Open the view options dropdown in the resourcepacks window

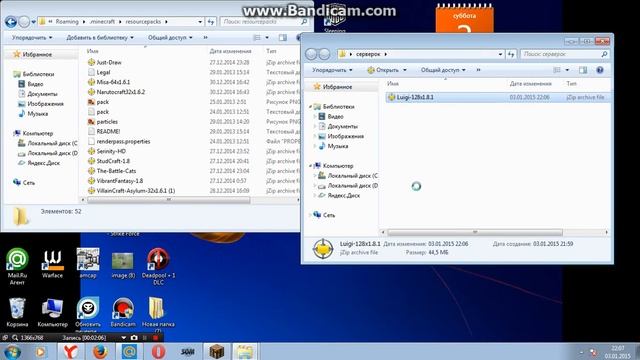pos(267,38)
